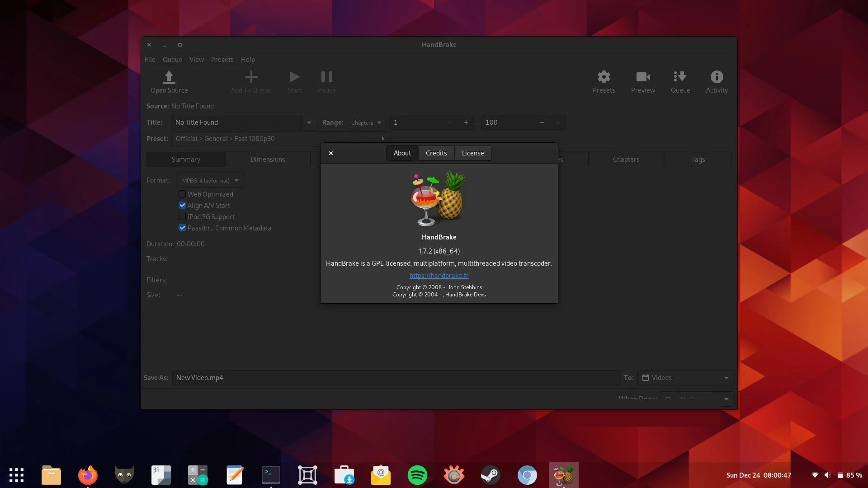Open the When Done dropdown
This screenshot has width=868, height=488.
pyautogui.click(x=697, y=399)
